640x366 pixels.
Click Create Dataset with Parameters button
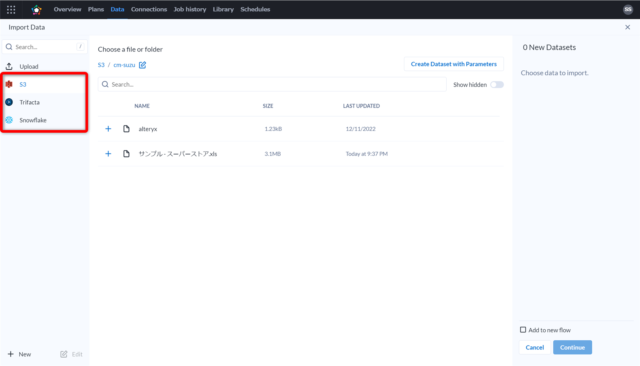[x=453, y=64]
